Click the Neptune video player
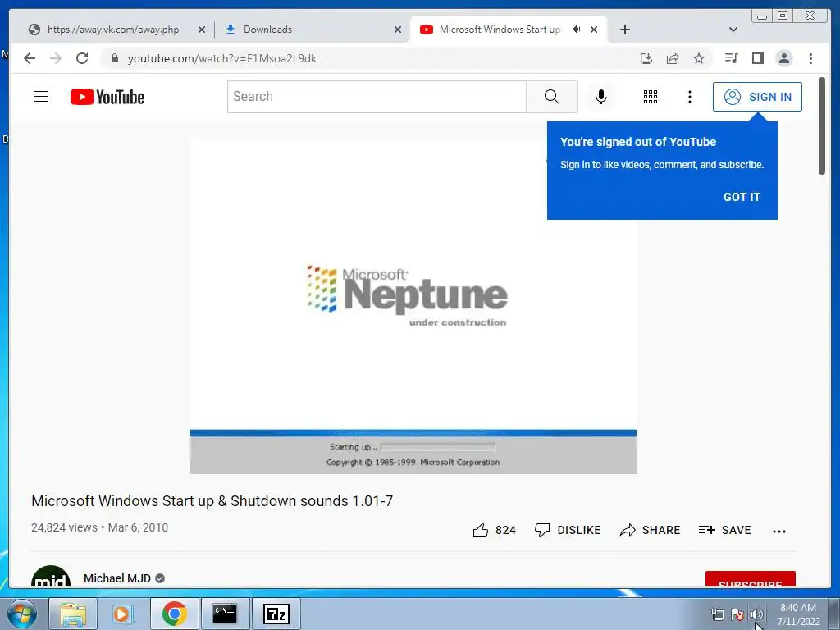The width and height of the screenshot is (840, 630). coord(413,307)
